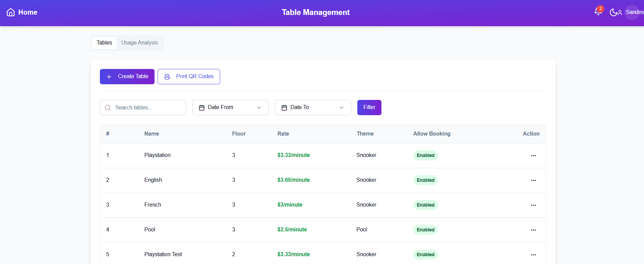Click the printer icon on Print QR Codes
This screenshot has width=644, height=264.
[167, 77]
